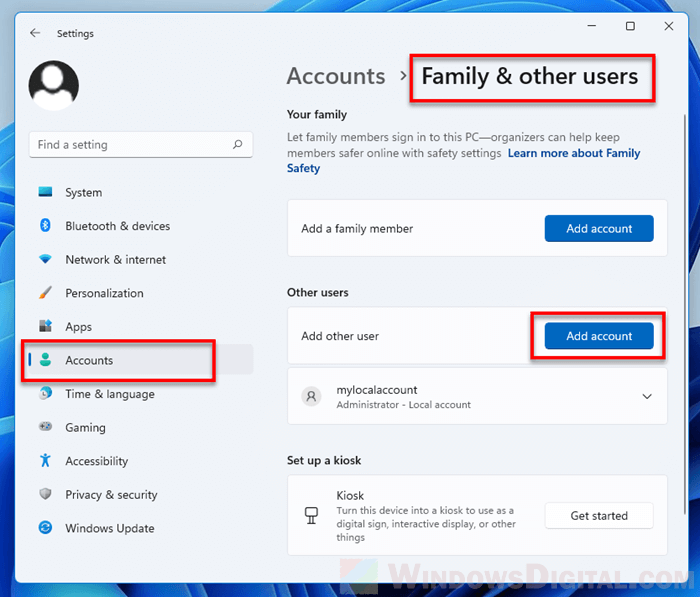This screenshot has width=700, height=597.
Task: Click 'Administrator - Local account' text
Action: pyautogui.click(x=404, y=405)
